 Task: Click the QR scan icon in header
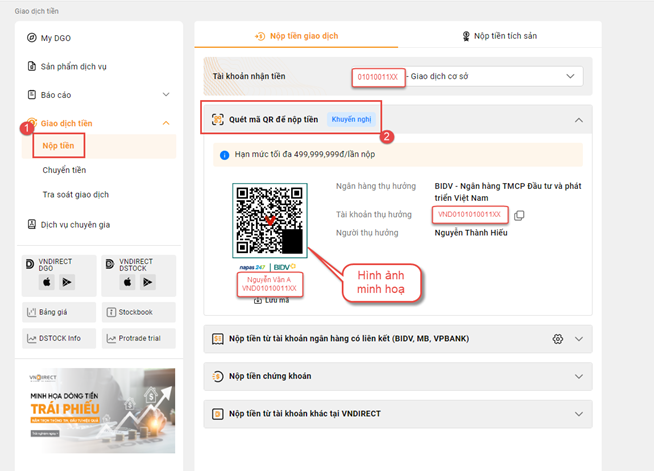(x=218, y=119)
